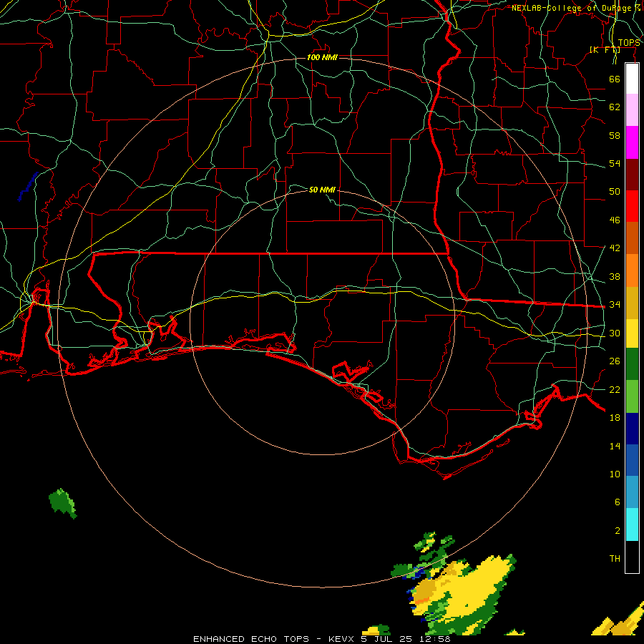Click the light green 26 kft swatch
The image size is (644, 644).
(x=632, y=396)
